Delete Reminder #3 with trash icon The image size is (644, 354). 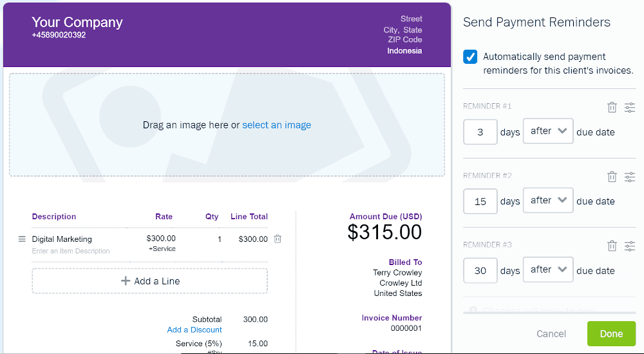click(612, 246)
